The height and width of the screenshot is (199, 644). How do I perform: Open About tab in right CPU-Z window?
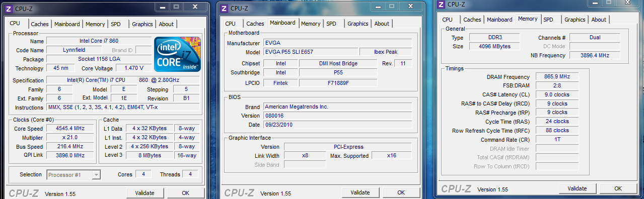tap(599, 20)
